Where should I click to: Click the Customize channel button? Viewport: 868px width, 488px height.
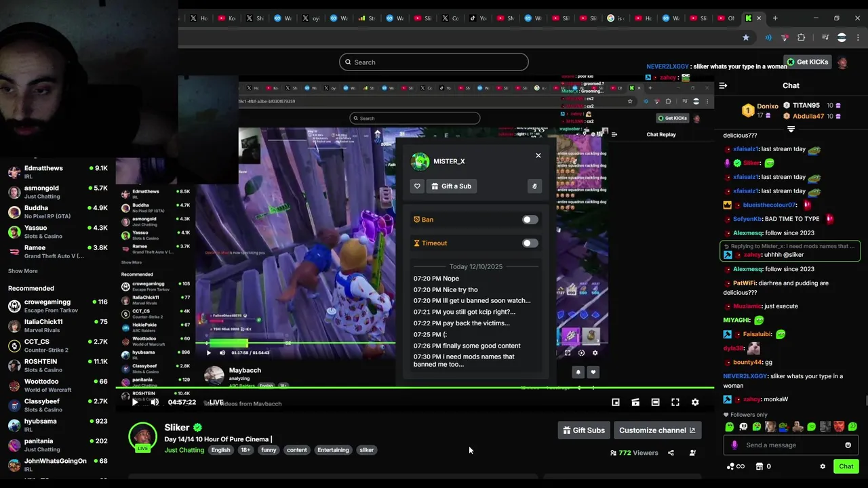657,430
